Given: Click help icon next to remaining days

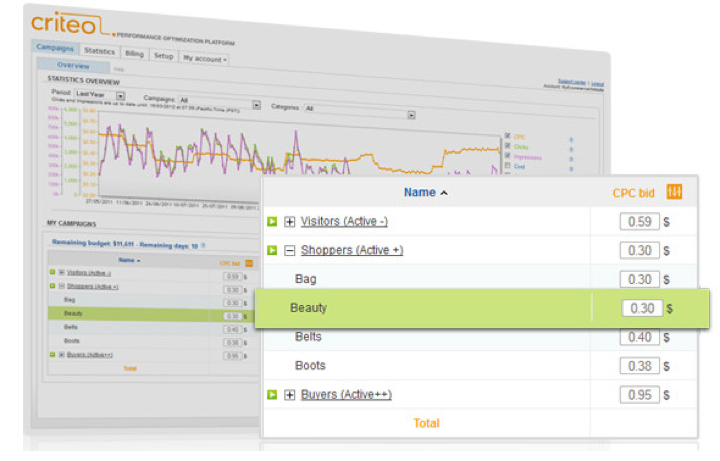Looking at the screenshot, I should pyautogui.click(x=204, y=245).
